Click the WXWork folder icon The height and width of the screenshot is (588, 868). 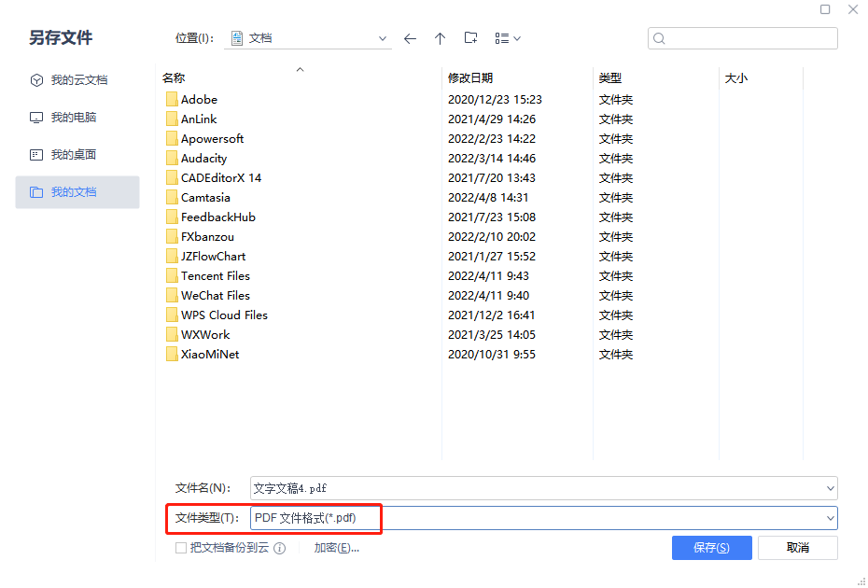[x=172, y=334]
